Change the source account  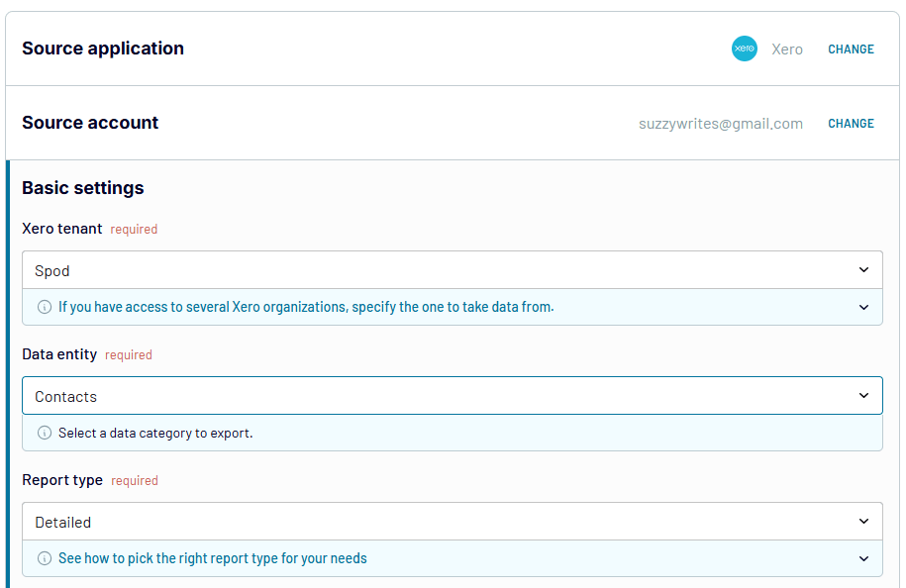pyautogui.click(x=851, y=123)
